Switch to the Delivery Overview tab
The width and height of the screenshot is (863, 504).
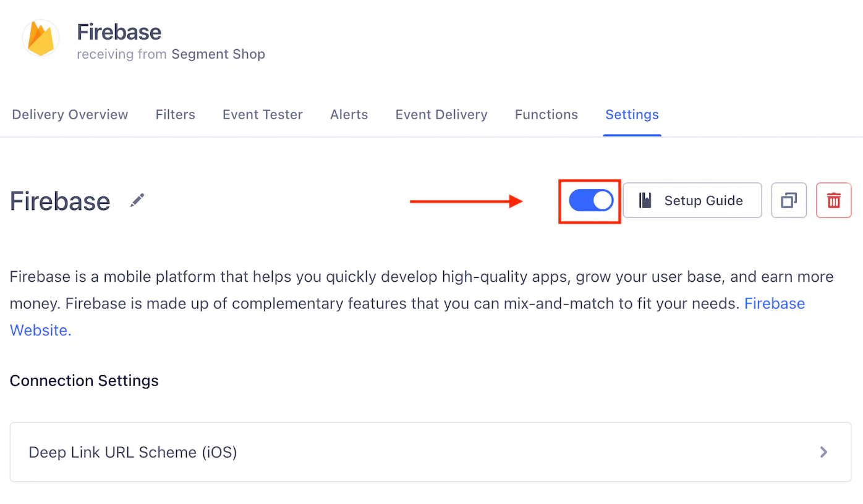point(70,114)
